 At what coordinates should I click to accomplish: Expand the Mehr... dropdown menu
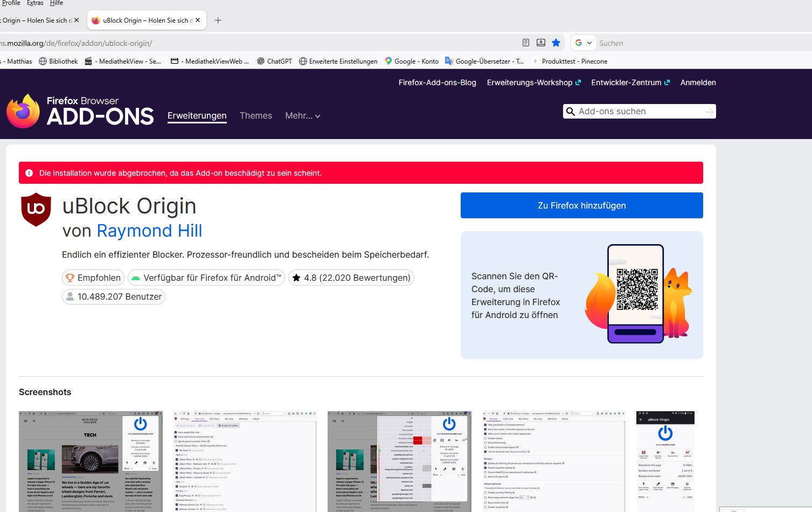coord(303,116)
